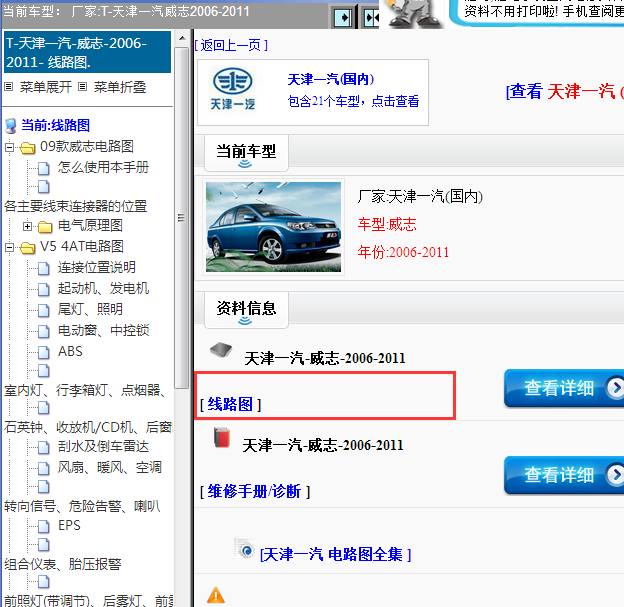The width and height of the screenshot is (624, 607).
Task: Click 菜单展开 to expand all menus
Action: (x=46, y=87)
